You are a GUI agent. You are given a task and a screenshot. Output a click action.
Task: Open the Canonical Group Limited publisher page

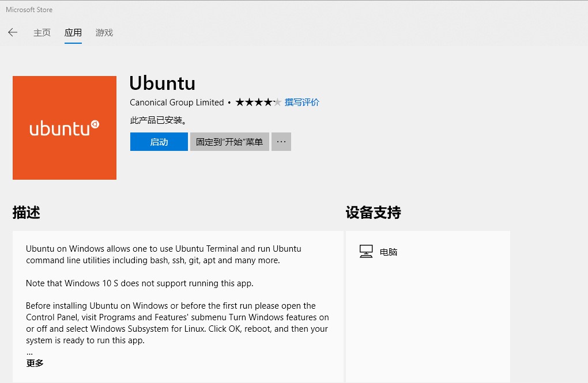(x=176, y=103)
